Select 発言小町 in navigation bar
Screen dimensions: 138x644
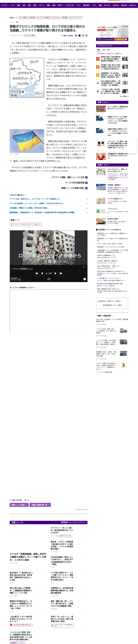[124, 5]
